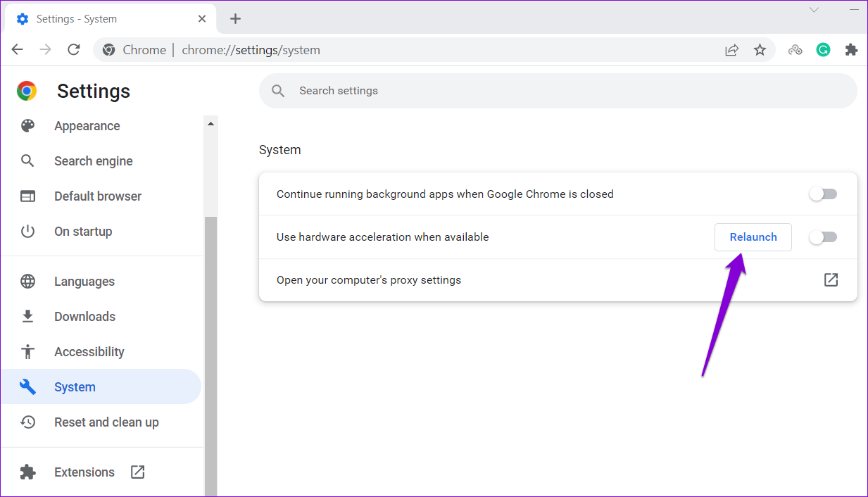Click the Search settings input field
The image size is (868, 497).
pos(558,91)
